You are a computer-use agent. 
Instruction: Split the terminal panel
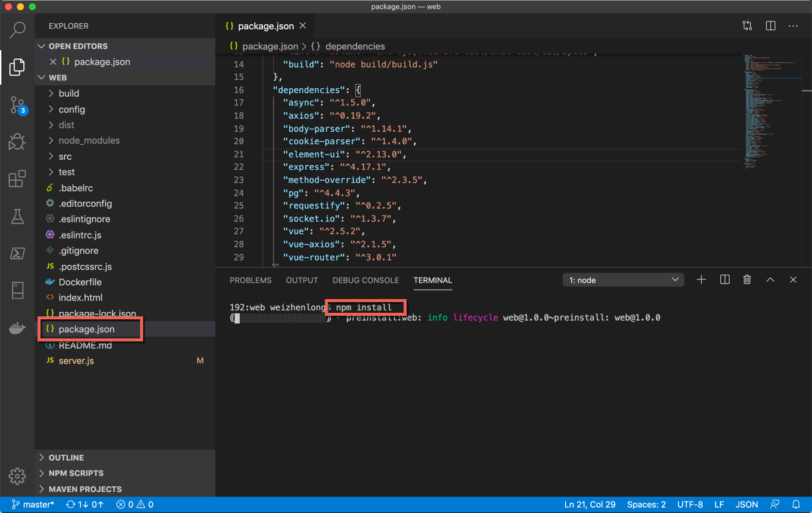click(x=724, y=279)
